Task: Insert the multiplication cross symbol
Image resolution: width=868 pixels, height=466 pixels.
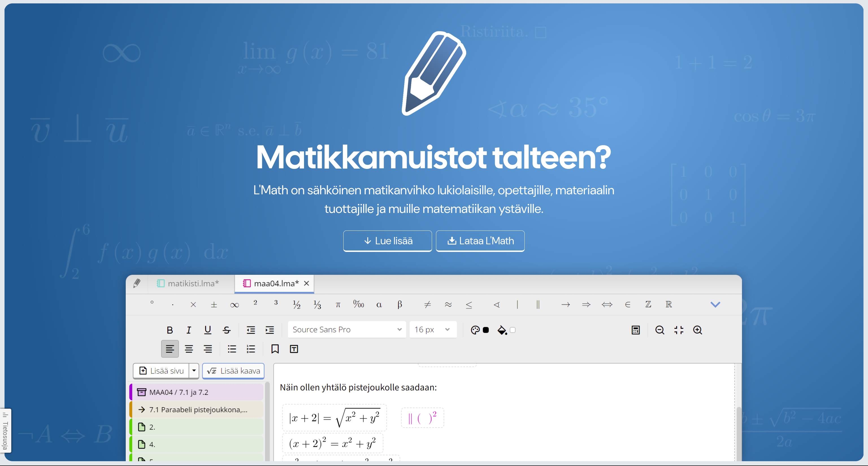Action: pyautogui.click(x=193, y=305)
